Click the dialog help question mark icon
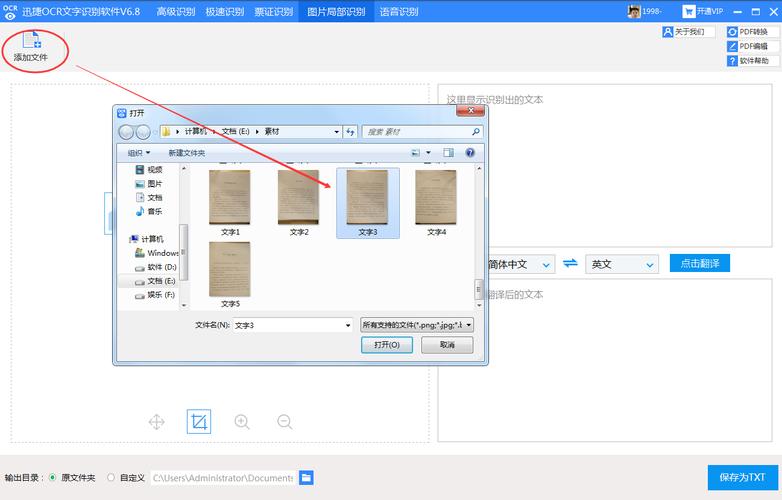The width and height of the screenshot is (782, 500). [470, 153]
